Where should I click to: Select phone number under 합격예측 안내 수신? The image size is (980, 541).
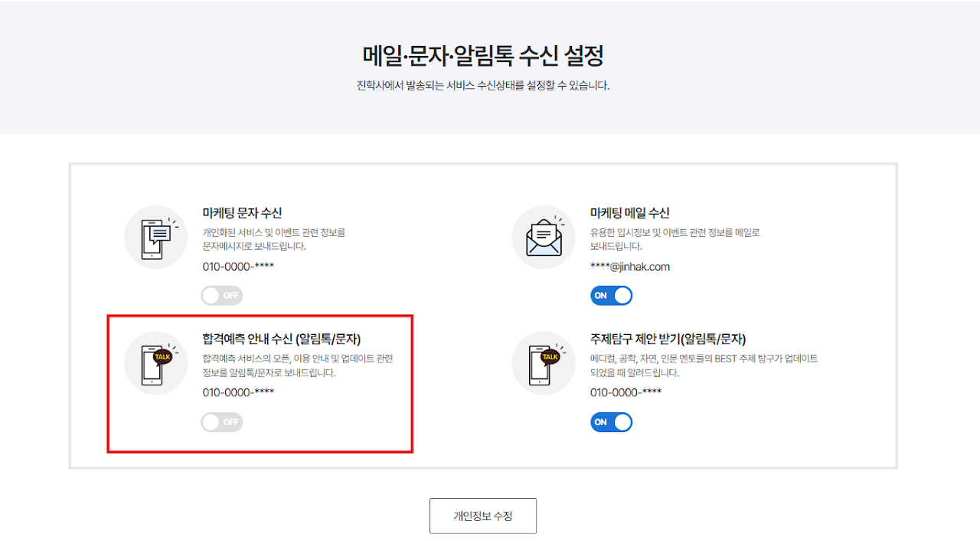click(x=238, y=392)
